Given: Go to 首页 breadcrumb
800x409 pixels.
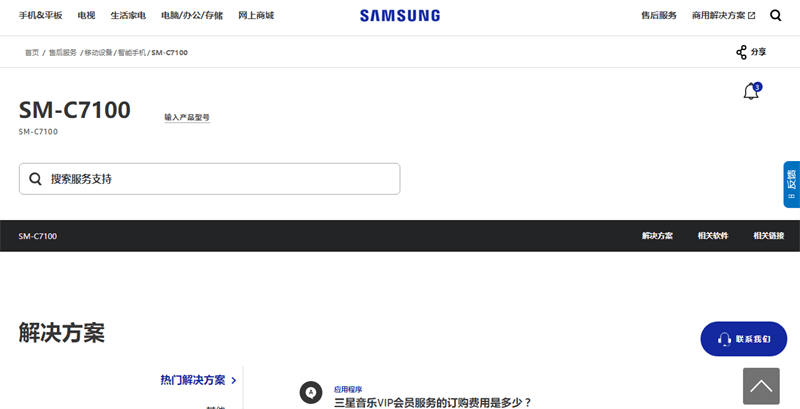Looking at the screenshot, I should point(32,53).
